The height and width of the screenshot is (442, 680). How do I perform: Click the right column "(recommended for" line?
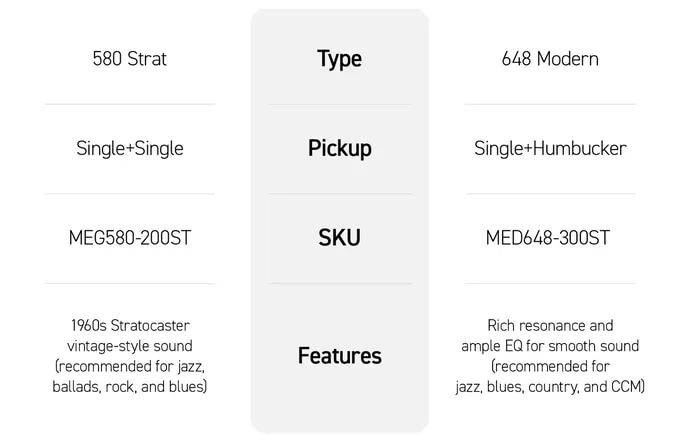[550, 365]
